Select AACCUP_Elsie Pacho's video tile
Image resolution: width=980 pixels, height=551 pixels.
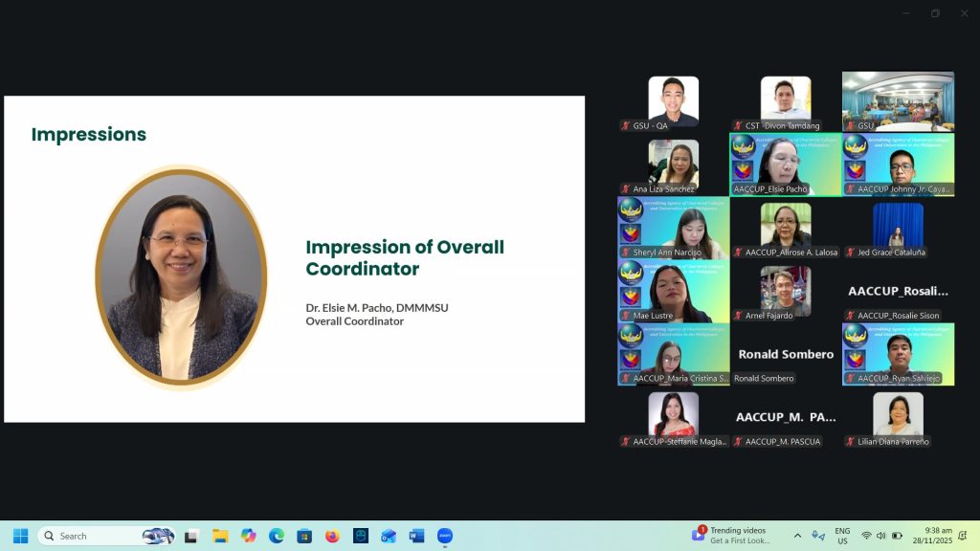coord(786,165)
